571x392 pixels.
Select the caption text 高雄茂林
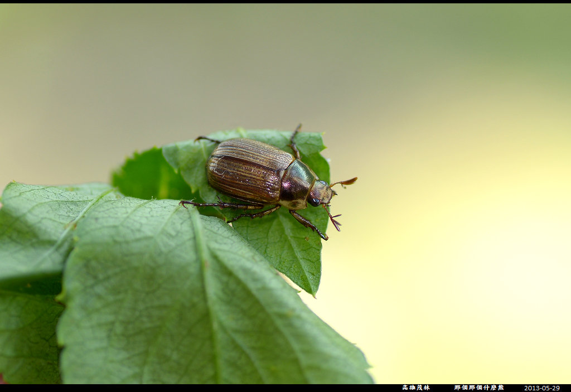pyautogui.click(x=416, y=388)
